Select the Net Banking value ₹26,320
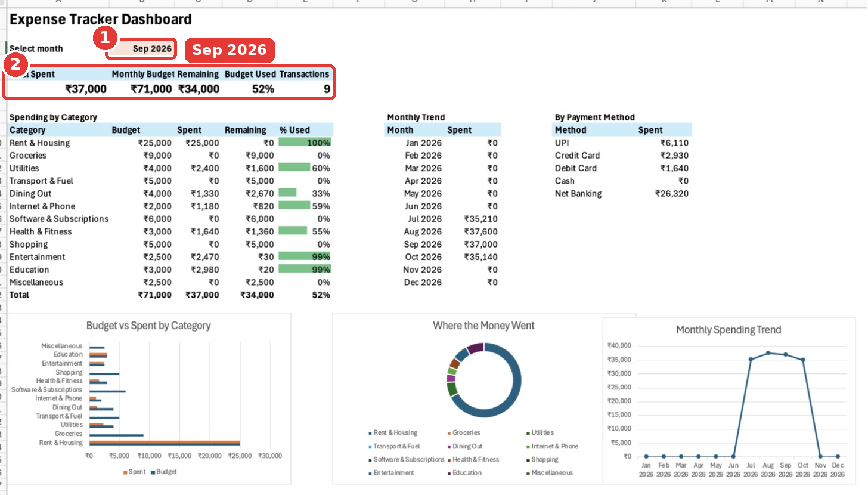The height and width of the screenshot is (495, 868). click(672, 193)
